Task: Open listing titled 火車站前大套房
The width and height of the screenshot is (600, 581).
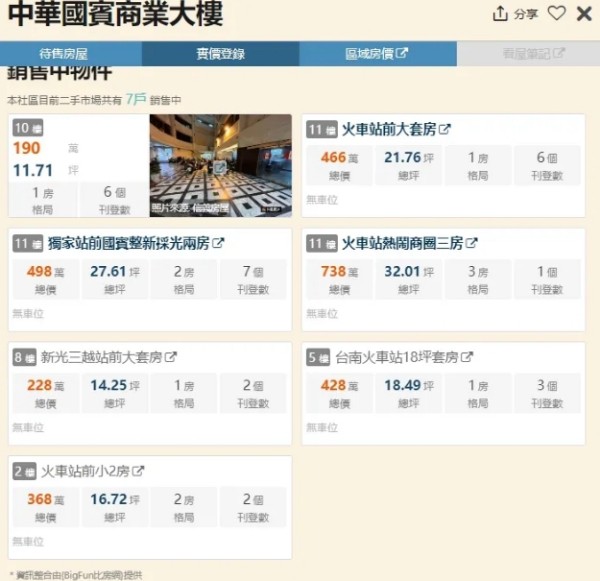Action: (389, 129)
